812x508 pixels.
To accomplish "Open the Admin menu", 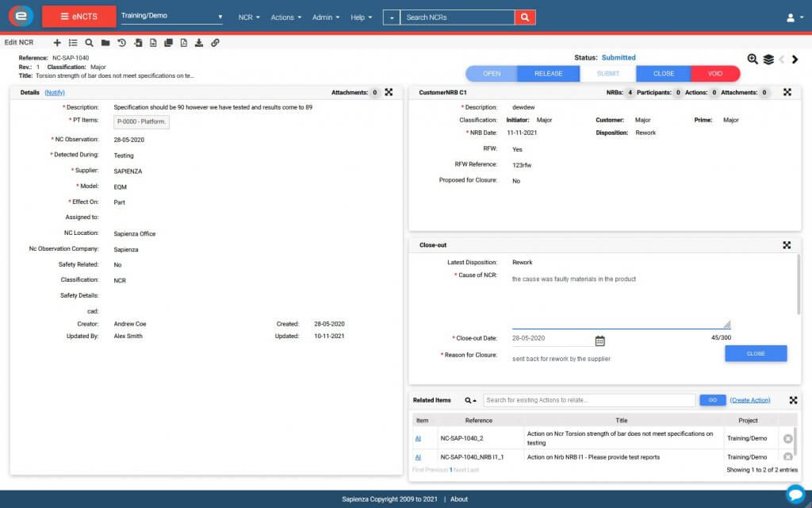I will (326, 17).
